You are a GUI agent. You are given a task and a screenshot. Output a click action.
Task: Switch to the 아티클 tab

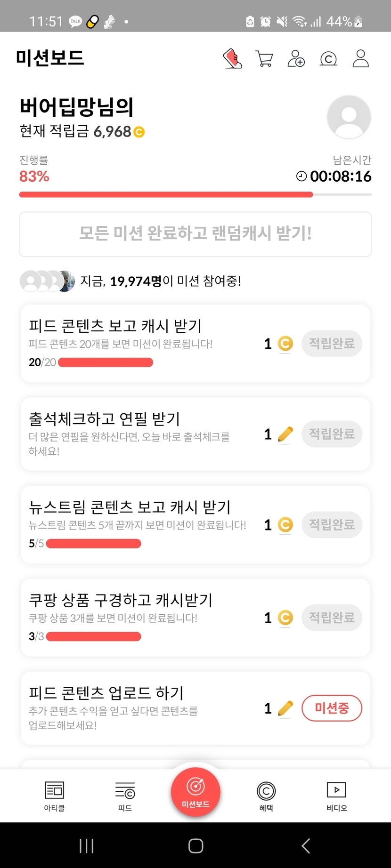54,796
